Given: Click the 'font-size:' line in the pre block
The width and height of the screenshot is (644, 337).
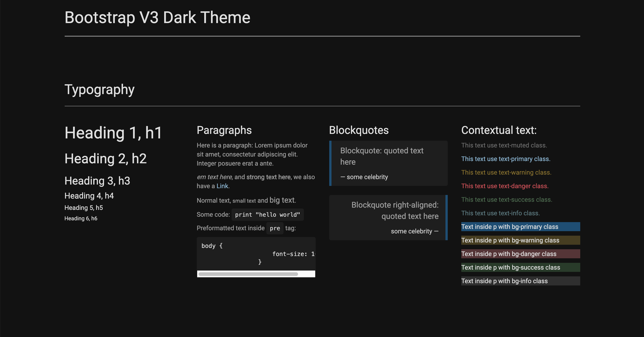Looking at the screenshot, I should [293, 254].
